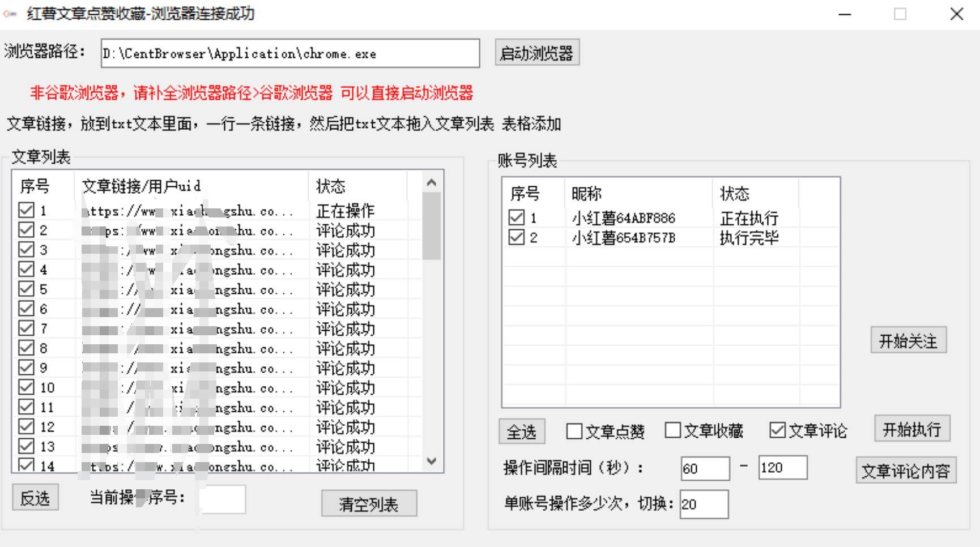980x547 pixels.
Task: Click 评论成功 status in article row 10
Action: [x=346, y=388]
